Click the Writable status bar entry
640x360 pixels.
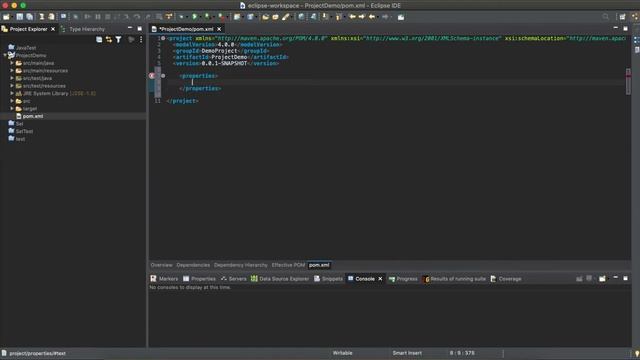pos(342,353)
